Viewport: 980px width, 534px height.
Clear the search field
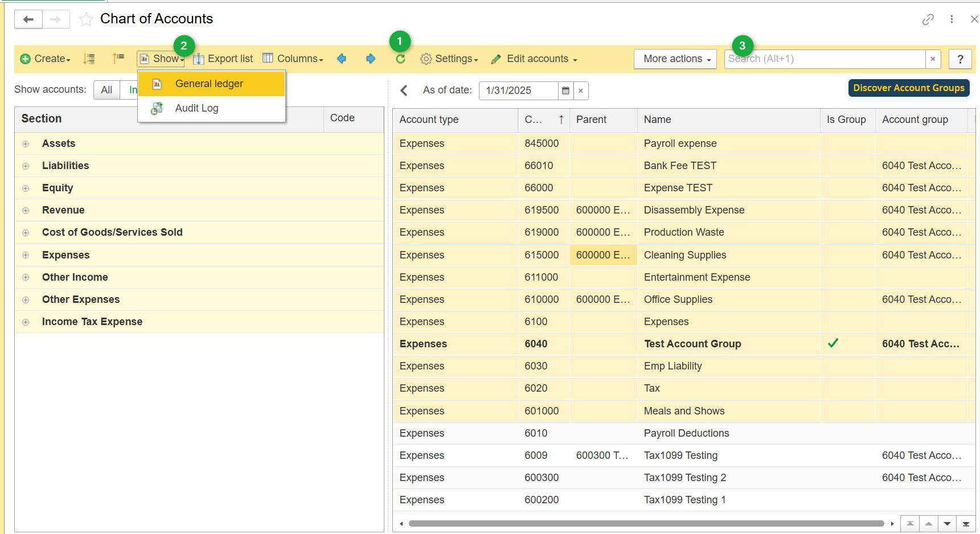(933, 59)
